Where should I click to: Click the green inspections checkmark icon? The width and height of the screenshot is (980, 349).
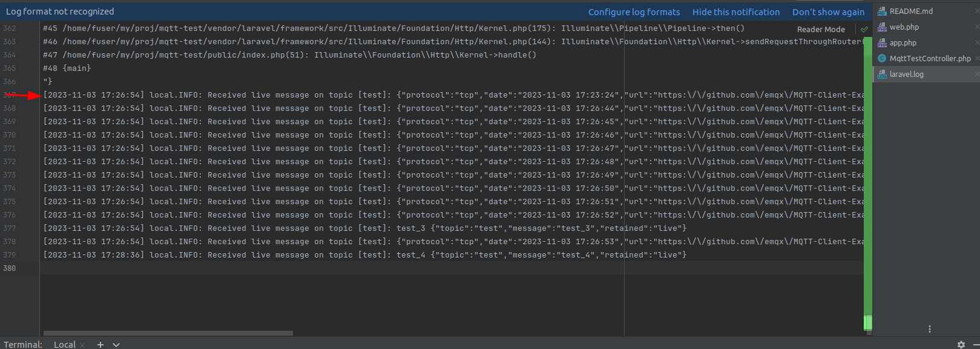point(864,29)
